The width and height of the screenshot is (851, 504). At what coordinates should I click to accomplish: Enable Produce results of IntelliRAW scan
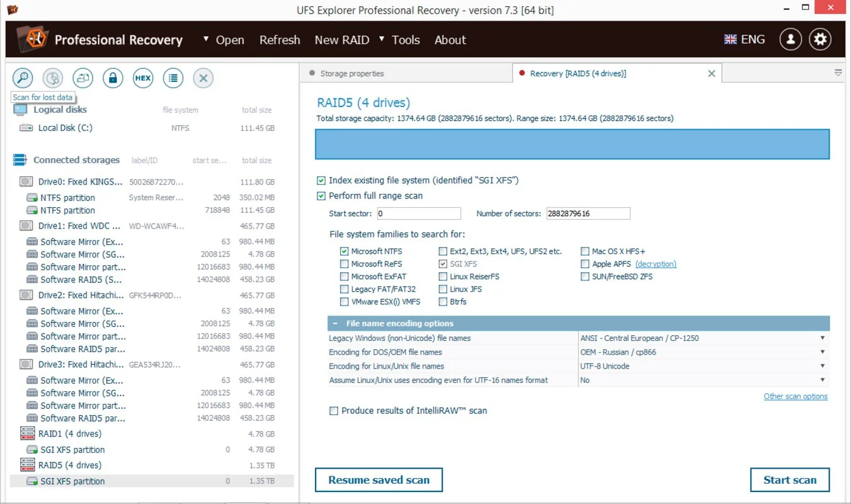[x=334, y=411]
